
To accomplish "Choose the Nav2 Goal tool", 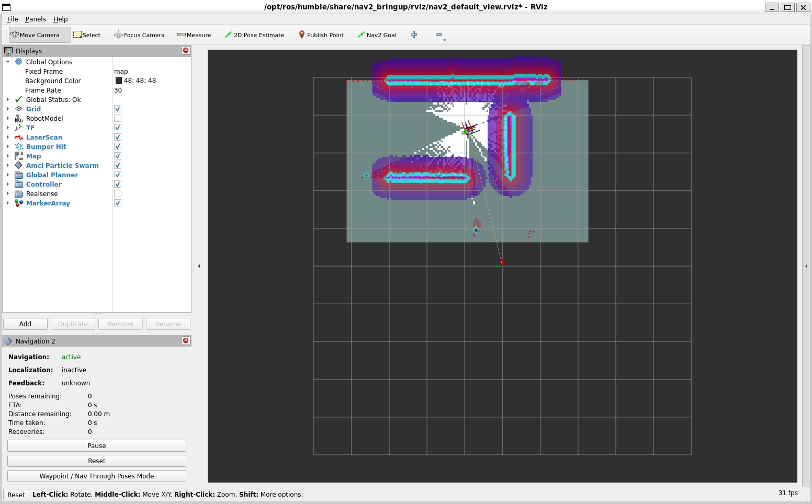I will click(377, 35).
